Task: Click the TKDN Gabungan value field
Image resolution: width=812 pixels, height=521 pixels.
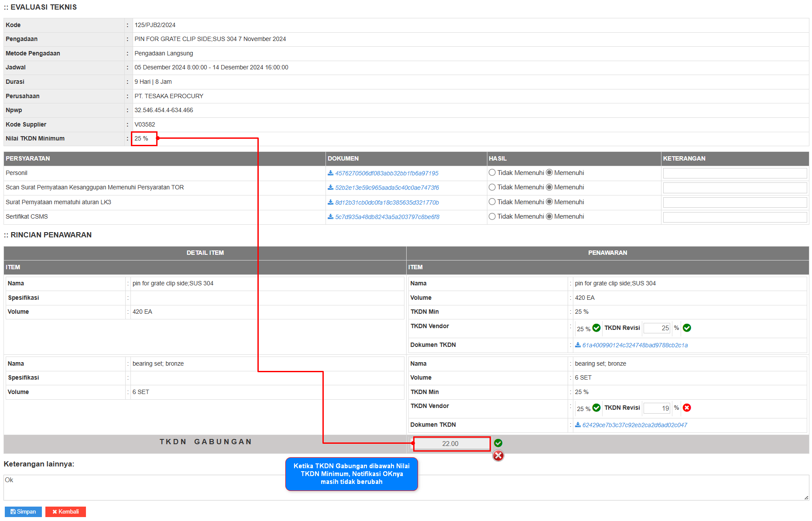Action: click(451, 444)
